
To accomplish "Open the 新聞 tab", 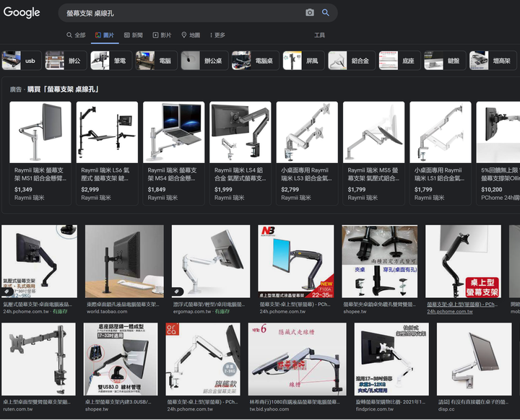I will click(x=134, y=35).
